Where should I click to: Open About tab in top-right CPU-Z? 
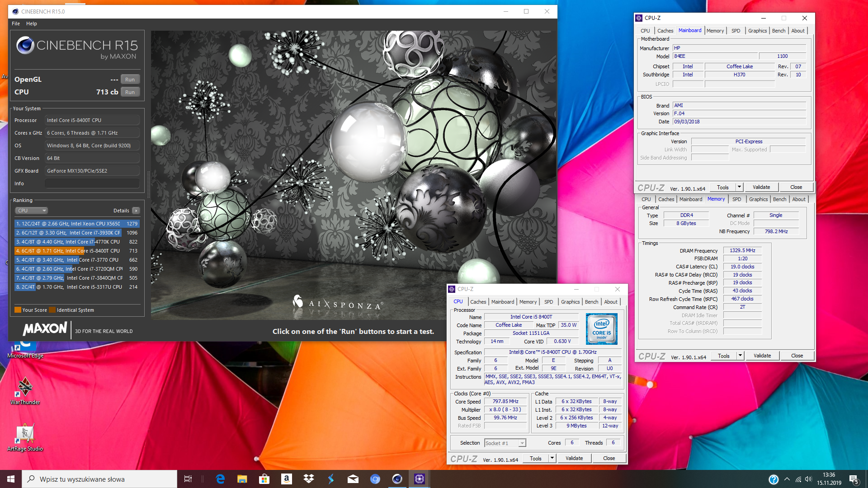(798, 31)
